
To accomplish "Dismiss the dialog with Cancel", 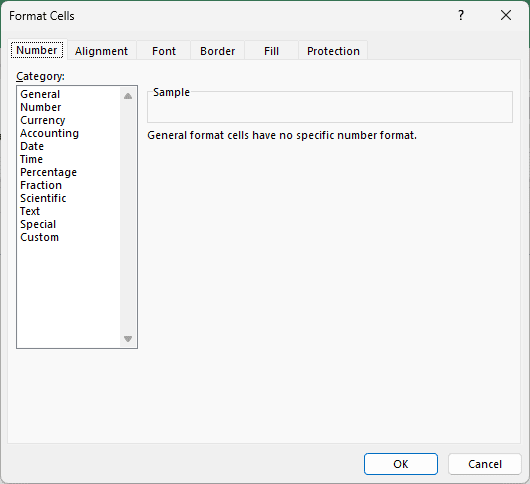I will (485, 464).
